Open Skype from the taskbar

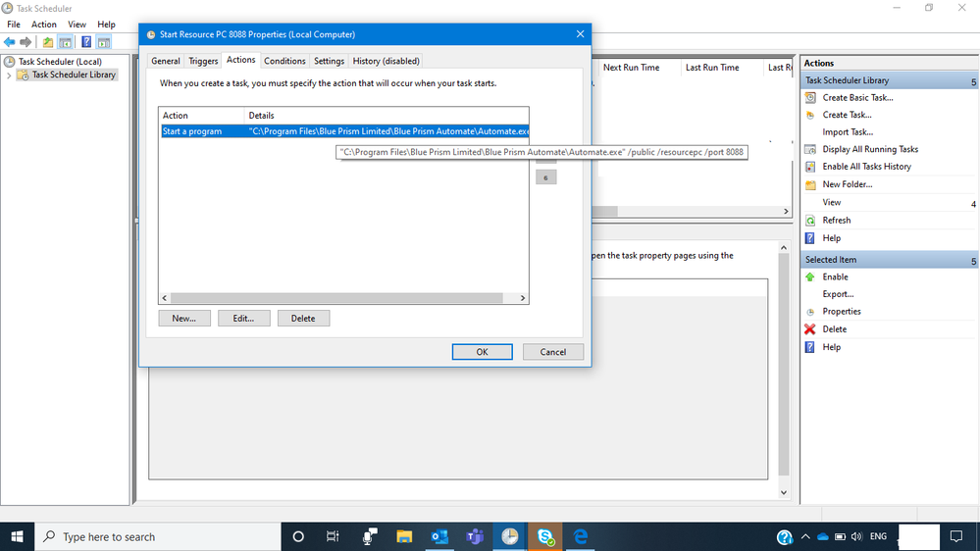[545, 536]
